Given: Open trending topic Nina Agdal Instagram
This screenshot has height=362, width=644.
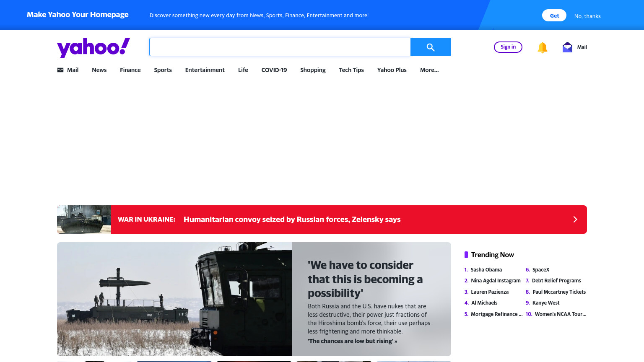Looking at the screenshot, I should [x=496, y=281].
